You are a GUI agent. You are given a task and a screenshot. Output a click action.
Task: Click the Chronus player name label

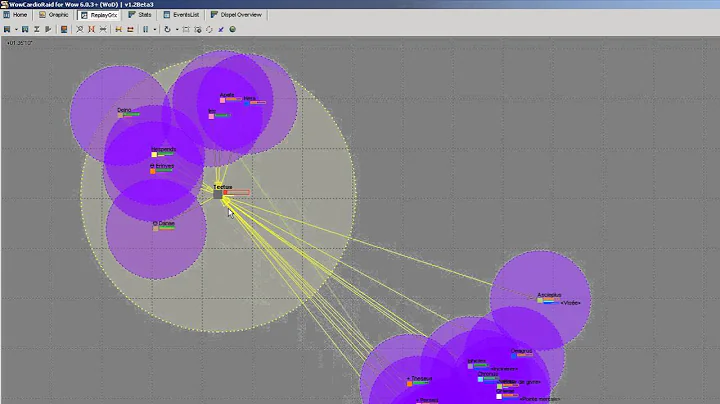coord(488,374)
